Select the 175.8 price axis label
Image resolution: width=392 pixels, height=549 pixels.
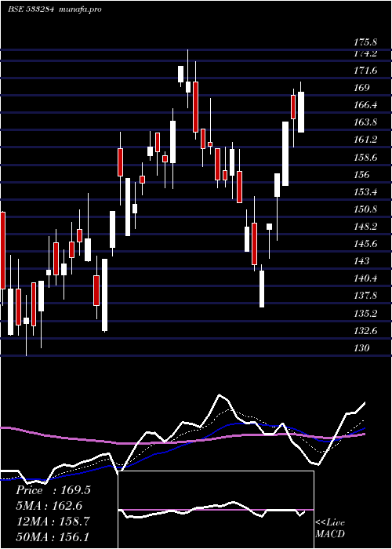[365, 42]
